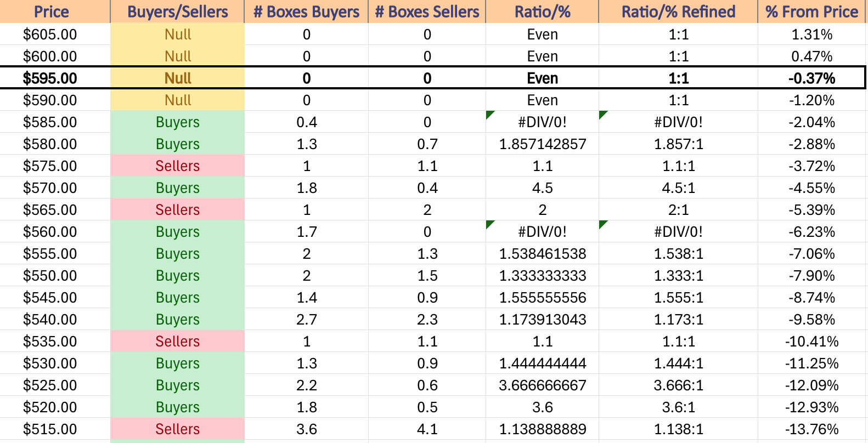Click the $580.00 price cell
Viewport: 868px width, 443px height.
coord(55,144)
